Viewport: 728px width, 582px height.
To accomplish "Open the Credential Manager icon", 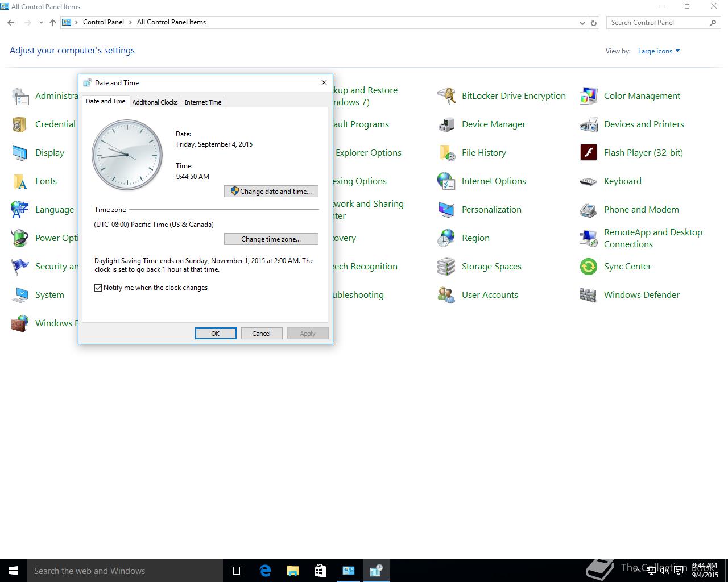I will 20,124.
